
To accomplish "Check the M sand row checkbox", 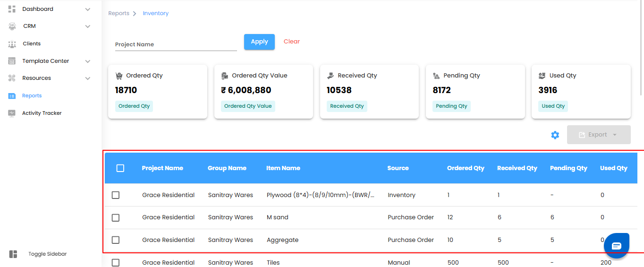I will [x=116, y=218].
